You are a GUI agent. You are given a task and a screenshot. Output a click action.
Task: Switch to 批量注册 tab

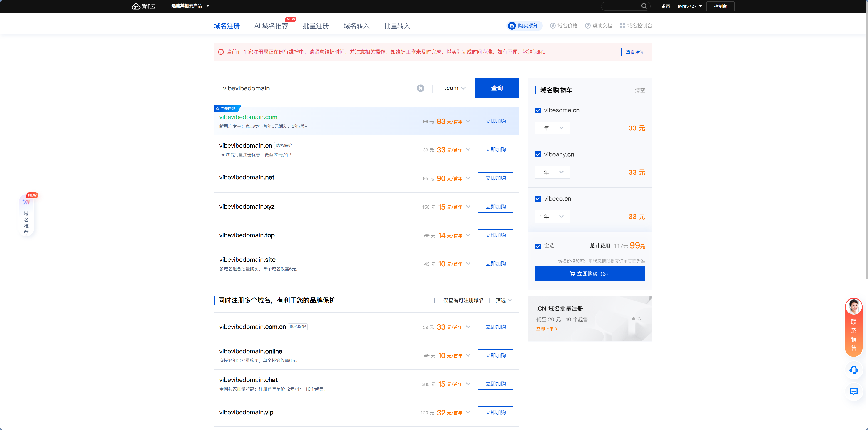(315, 26)
